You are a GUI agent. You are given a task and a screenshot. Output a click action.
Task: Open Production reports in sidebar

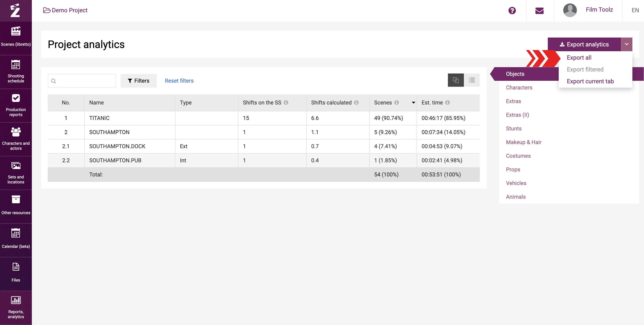point(16,106)
